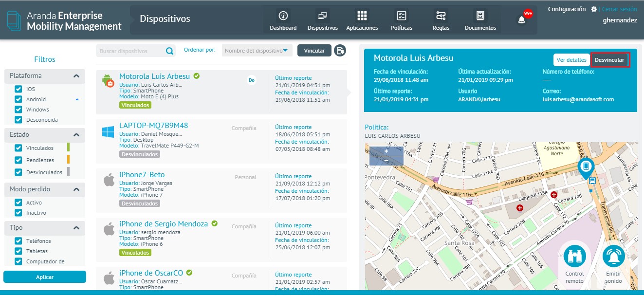The width and height of the screenshot is (644, 296).
Task: Click the export list icon beside Vincular
Action: tap(340, 51)
